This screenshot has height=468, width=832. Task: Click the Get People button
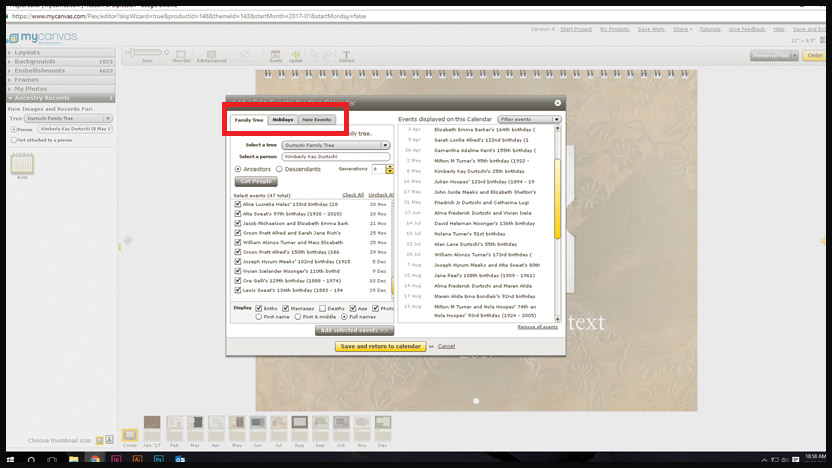tap(256, 181)
